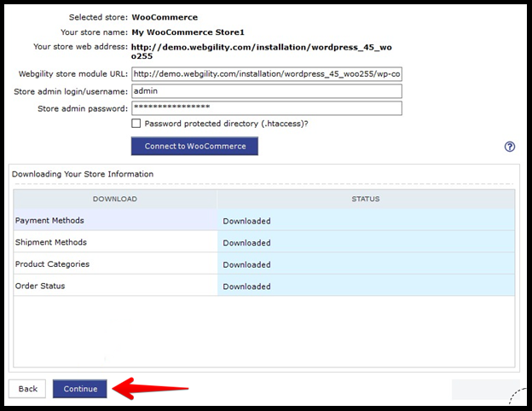Select the Store admin password field
This screenshot has height=411, width=532.
pyautogui.click(x=266, y=108)
